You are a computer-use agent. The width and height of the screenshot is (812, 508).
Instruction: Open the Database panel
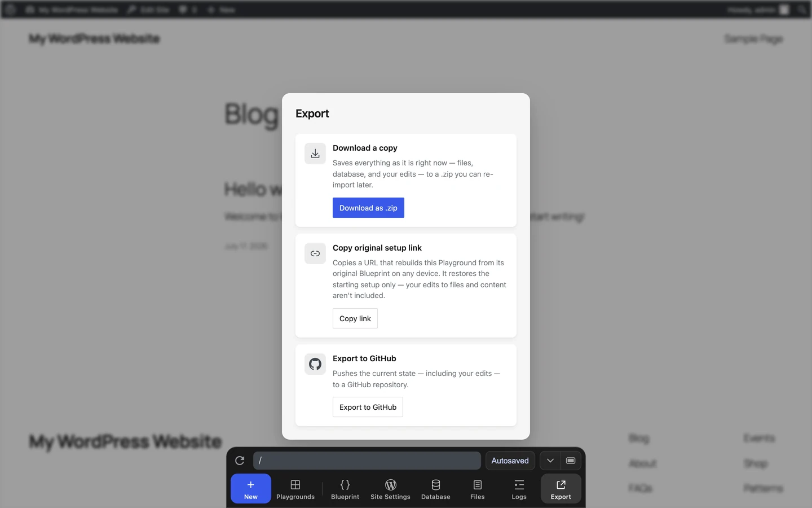436,489
